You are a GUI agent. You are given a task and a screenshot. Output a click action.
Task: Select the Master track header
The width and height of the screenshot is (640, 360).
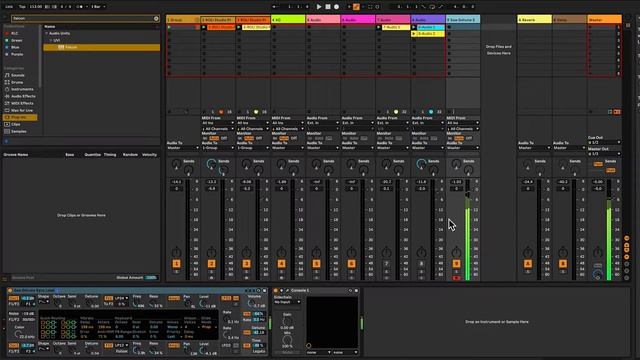point(604,20)
